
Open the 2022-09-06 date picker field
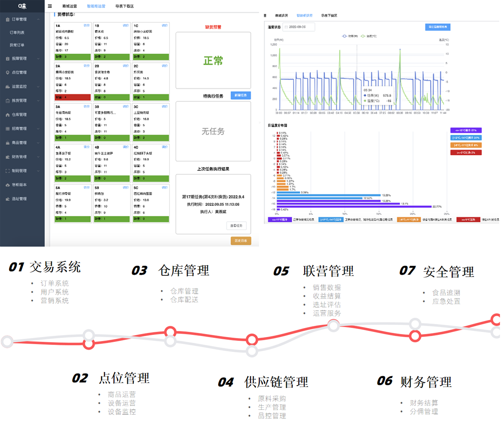pos(298,27)
